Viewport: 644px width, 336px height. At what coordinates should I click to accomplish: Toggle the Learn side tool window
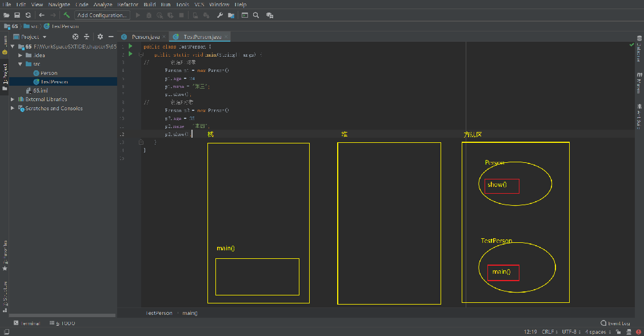[5, 45]
